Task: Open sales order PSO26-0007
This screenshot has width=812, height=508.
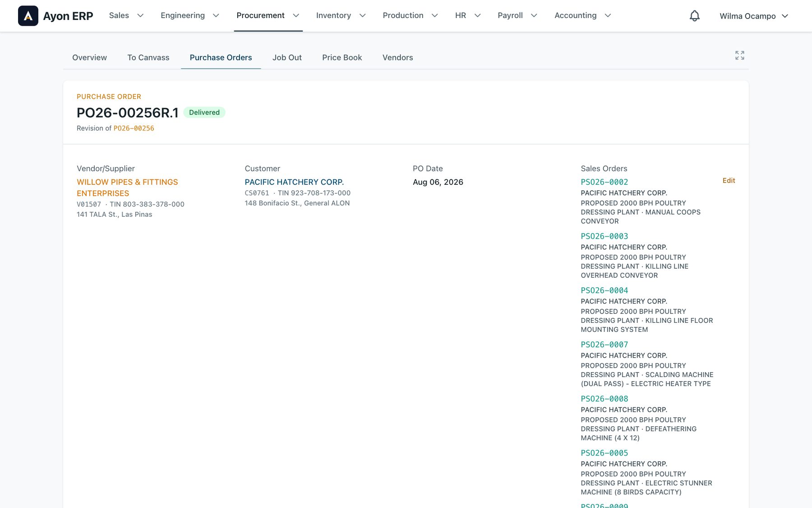Action: (604, 345)
